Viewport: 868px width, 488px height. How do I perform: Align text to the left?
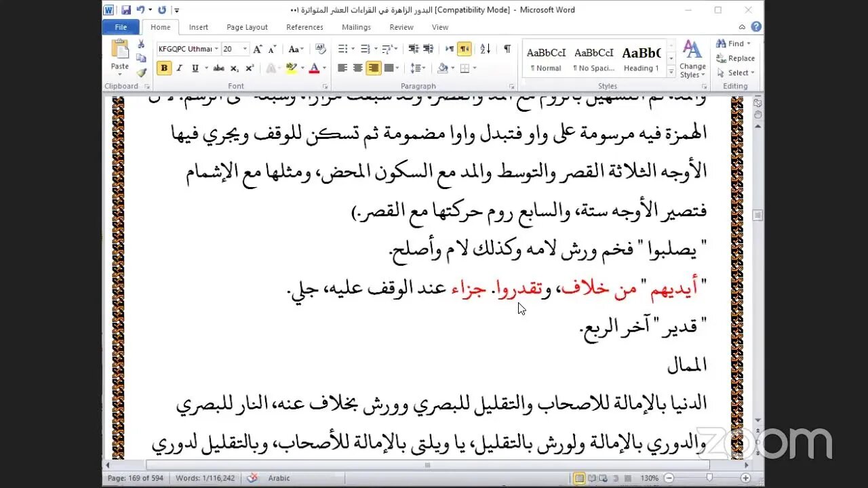[x=342, y=68]
